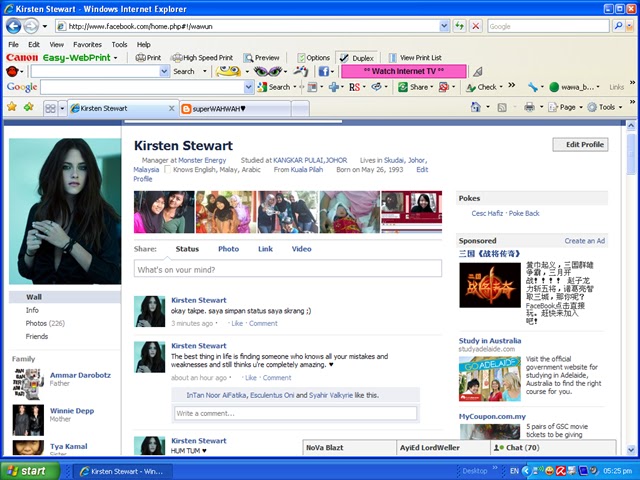The height and width of the screenshot is (480, 640).
Task: Open Info in profile sidebar
Action: pyautogui.click(x=32, y=310)
